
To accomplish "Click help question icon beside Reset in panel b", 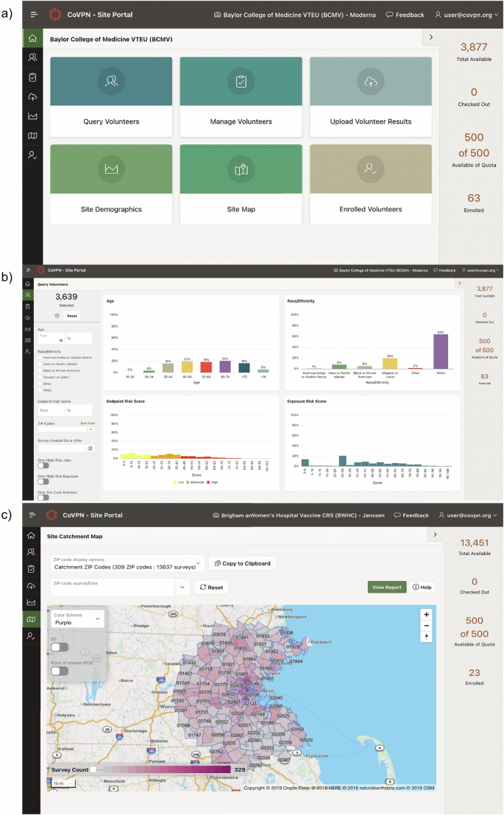I will [x=57, y=316].
